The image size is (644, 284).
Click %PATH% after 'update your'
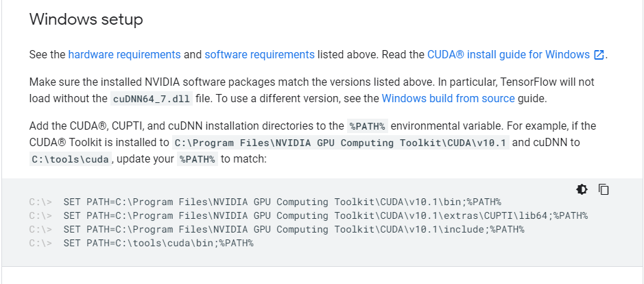[198, 160]
